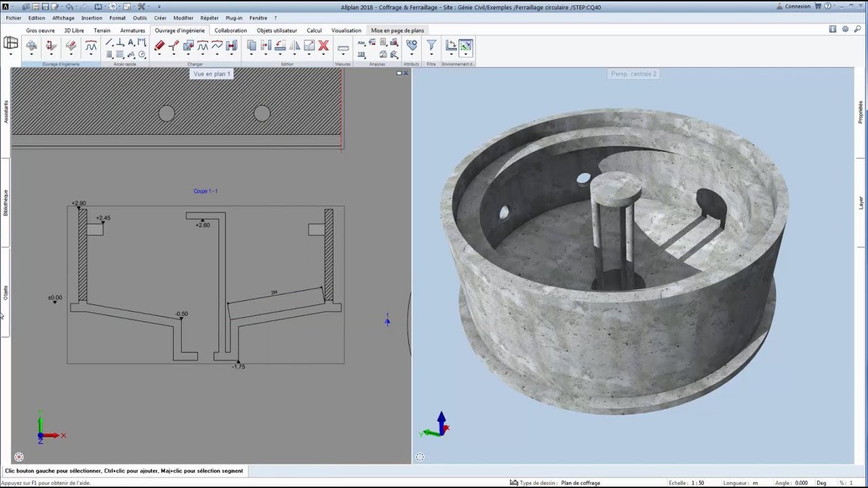
Task: Click the eye display icon in quick access toolbar
Action: tap(113, 7)
